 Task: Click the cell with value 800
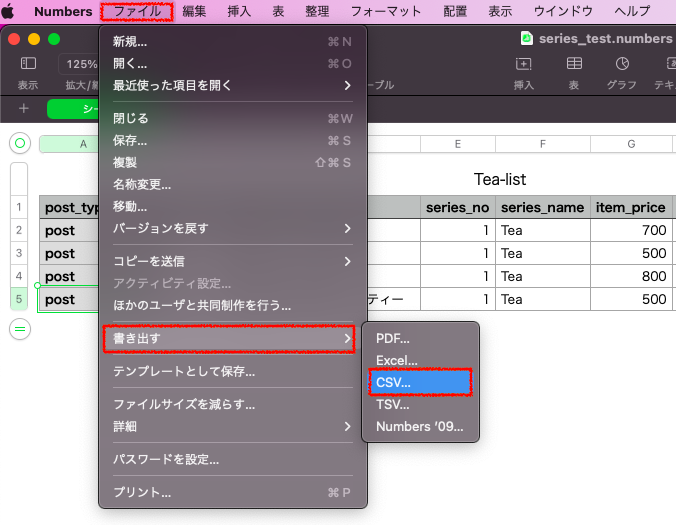pos(631,276)
